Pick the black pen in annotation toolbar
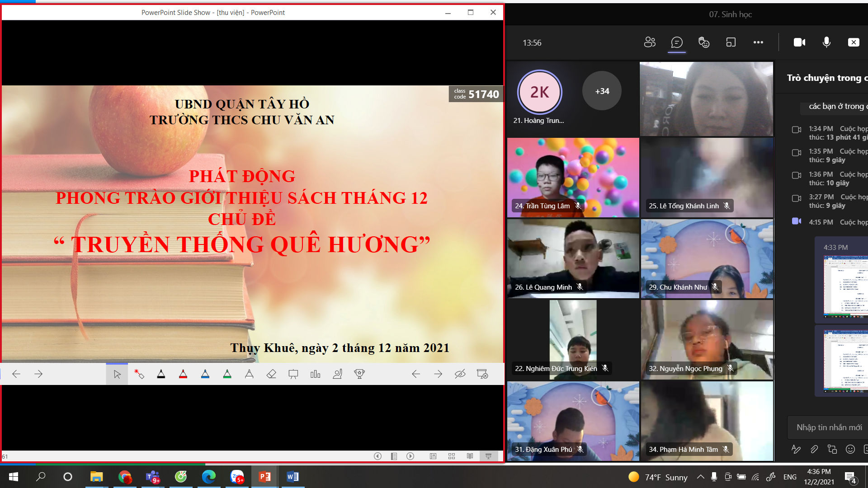The image size is (868, 488). (161, 374)
